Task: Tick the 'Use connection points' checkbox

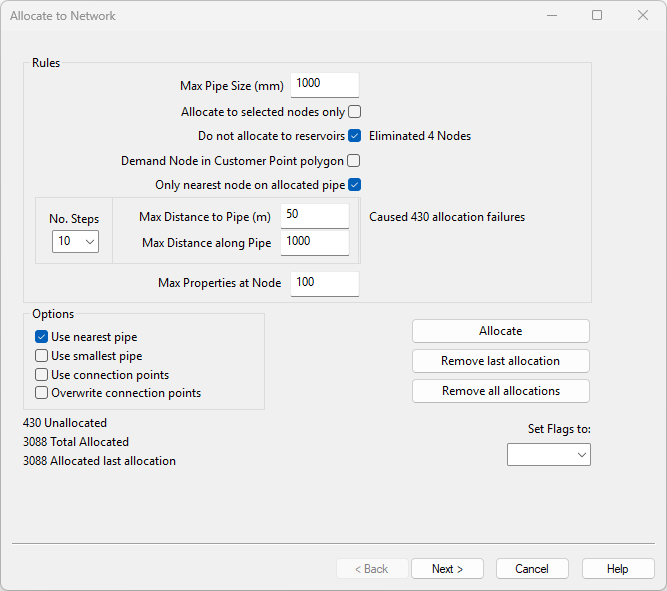Action: 42,375
